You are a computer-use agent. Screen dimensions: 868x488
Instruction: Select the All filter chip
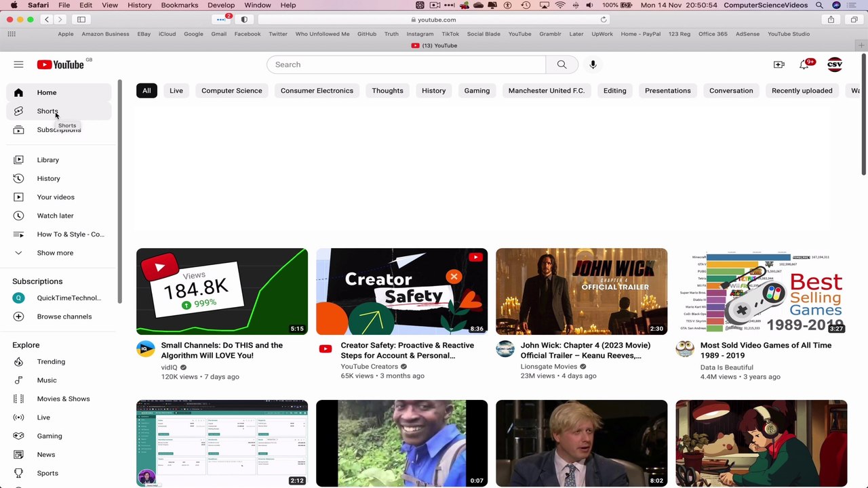(x=146, y=91)
